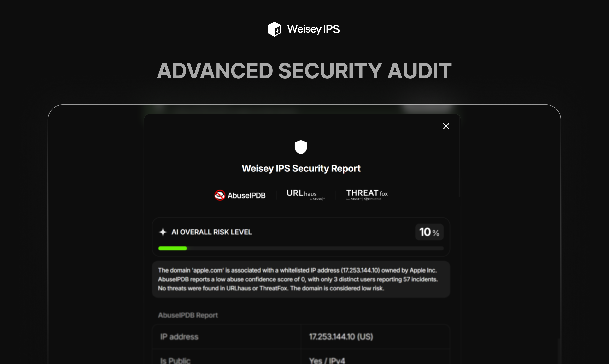Click the green risk level progress bar
Screen dimensions: 609x364
point(172,248)
